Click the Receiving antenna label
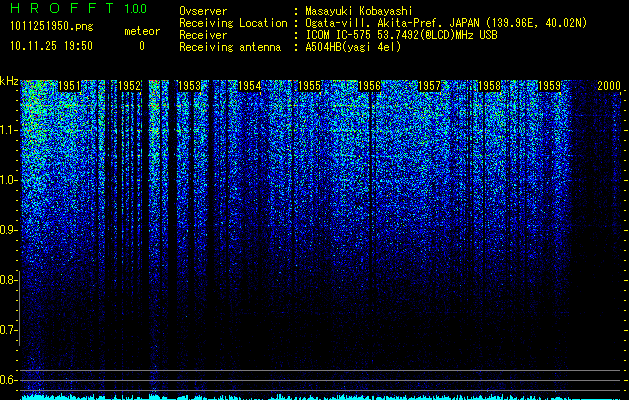Viewport: 629px width, 400px height. point(230,47)
